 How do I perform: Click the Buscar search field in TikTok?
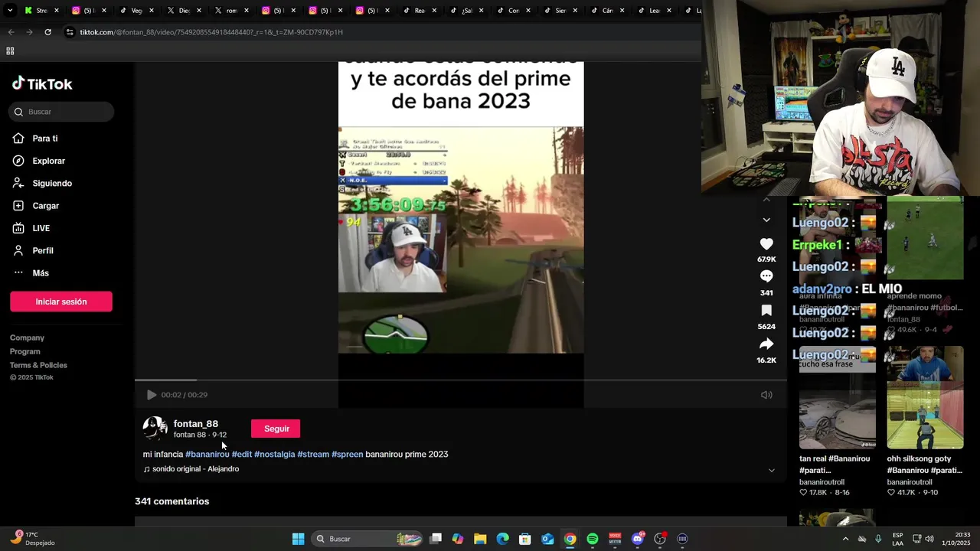pyautogui.click(x=62, y=112)
